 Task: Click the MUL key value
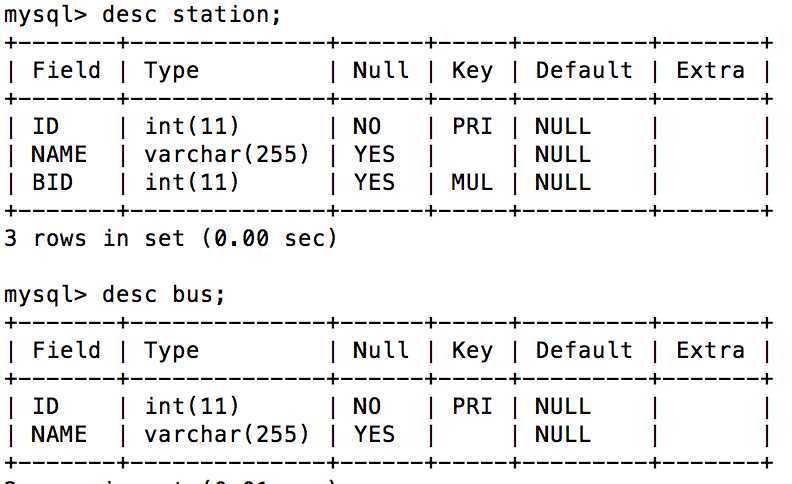472,183
